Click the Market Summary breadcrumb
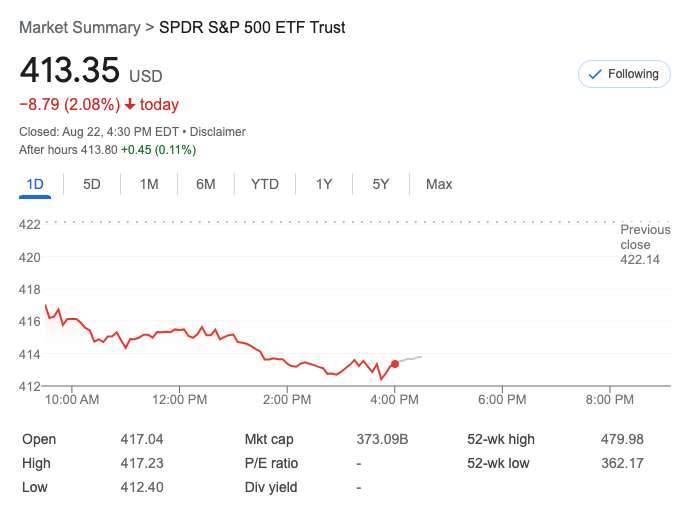The width and height of the screenshot is (692, 506). (x=80, y=28)
